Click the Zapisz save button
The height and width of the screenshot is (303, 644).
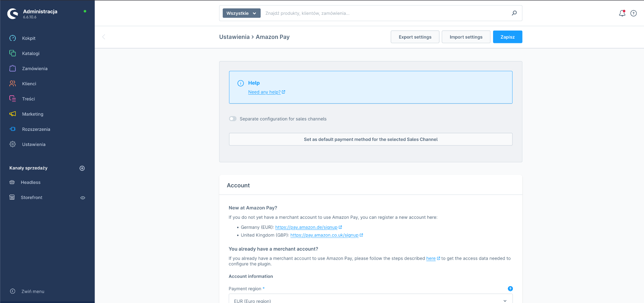507,37
